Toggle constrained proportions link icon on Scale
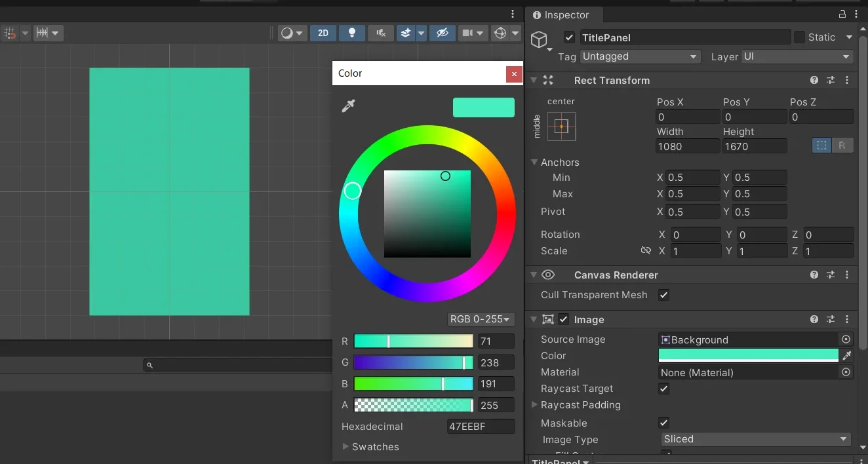Screen dimensions: 868x464 point(646,251)
